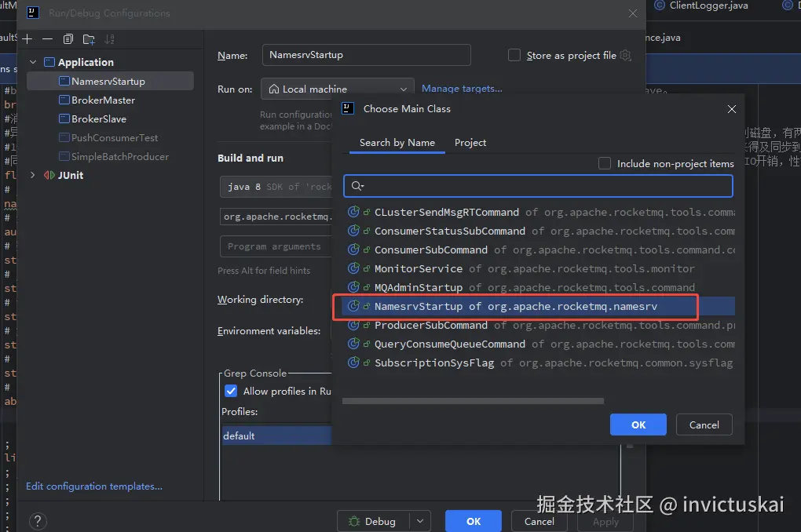This screenshot has height=532, width=801.
Task: Click the help question mark icon
Action: click(x=38, y=521)
